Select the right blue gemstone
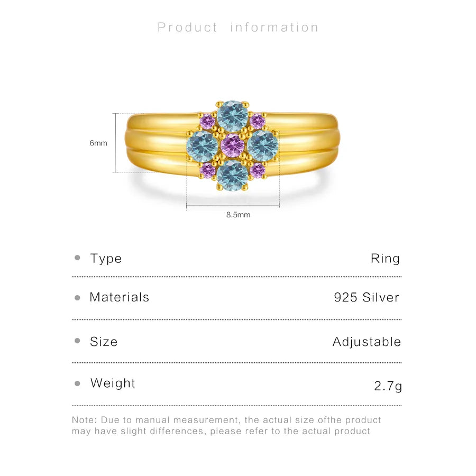The image size is (476, 476). click(263, 146)
